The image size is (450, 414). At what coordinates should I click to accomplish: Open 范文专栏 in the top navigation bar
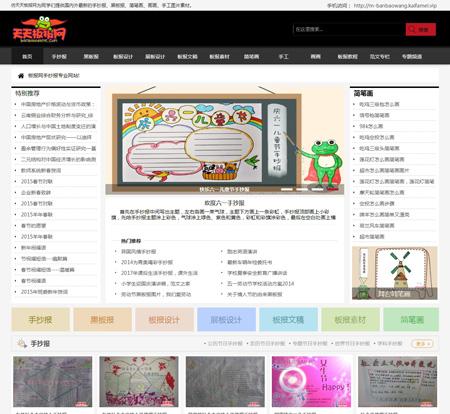pos(380,56)
